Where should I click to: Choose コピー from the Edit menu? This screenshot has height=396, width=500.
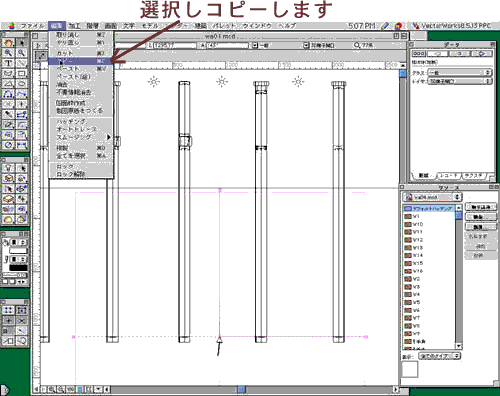(81, 61)
